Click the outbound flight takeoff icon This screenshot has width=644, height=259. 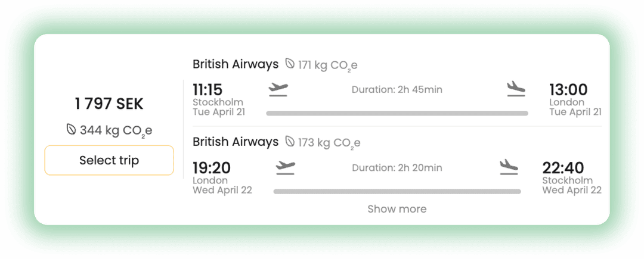(x=278, y=89)
